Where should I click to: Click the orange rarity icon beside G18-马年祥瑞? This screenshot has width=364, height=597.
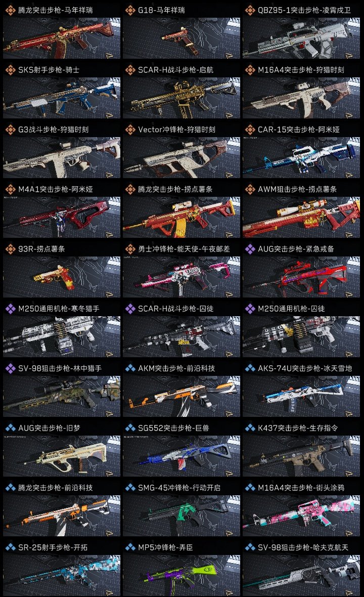click(130, 10)
